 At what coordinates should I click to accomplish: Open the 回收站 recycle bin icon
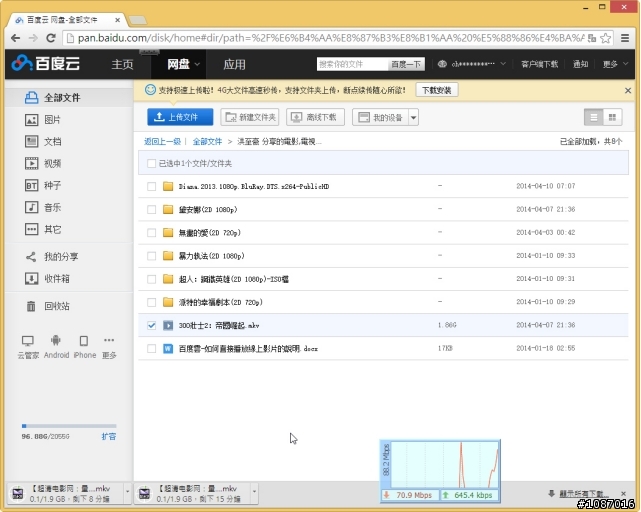click(31, 306)
